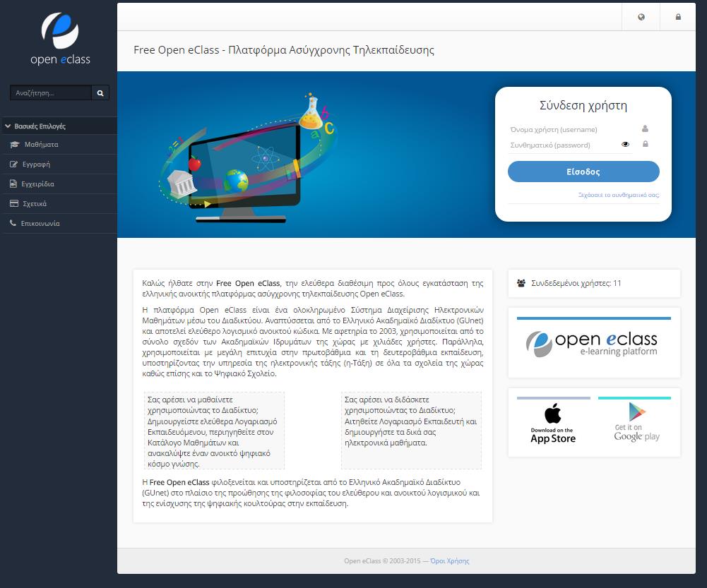Open the Επικοινωνία menu item
Image resolution: width=707 pixels, height=588 pixels.
(59, 224)
